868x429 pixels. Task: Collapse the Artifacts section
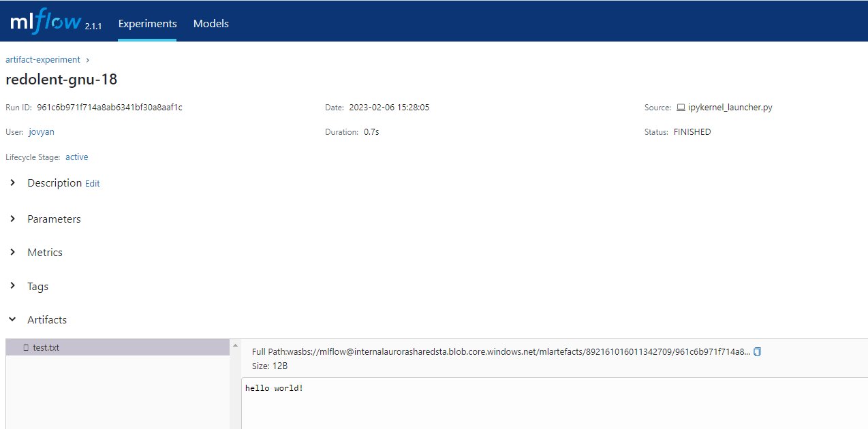(x=13, y=319)
